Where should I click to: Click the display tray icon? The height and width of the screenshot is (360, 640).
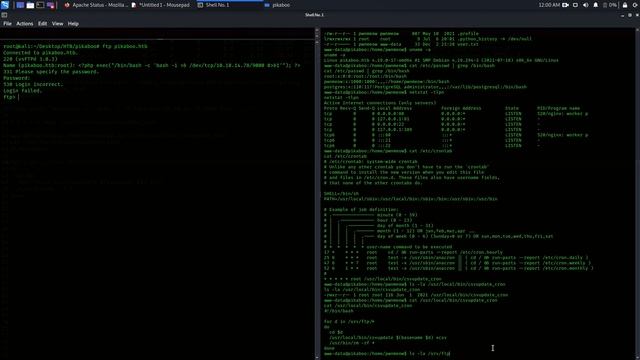tap(576, 5)
